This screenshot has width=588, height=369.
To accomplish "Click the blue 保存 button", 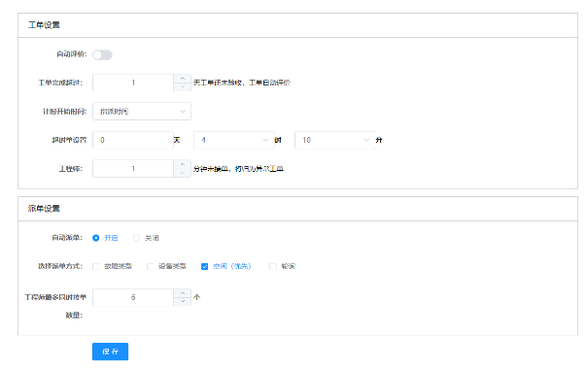I will [110, 352].
